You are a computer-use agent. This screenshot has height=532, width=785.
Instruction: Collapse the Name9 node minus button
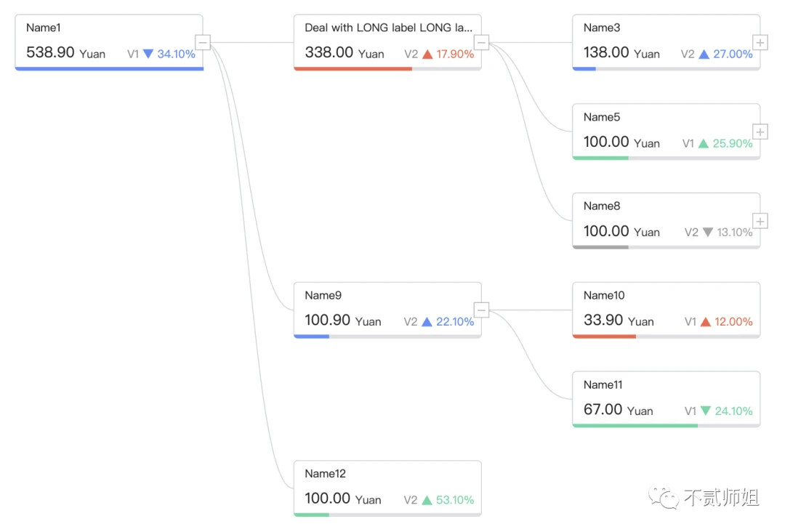pyautogui.click(x=482, y=310)
